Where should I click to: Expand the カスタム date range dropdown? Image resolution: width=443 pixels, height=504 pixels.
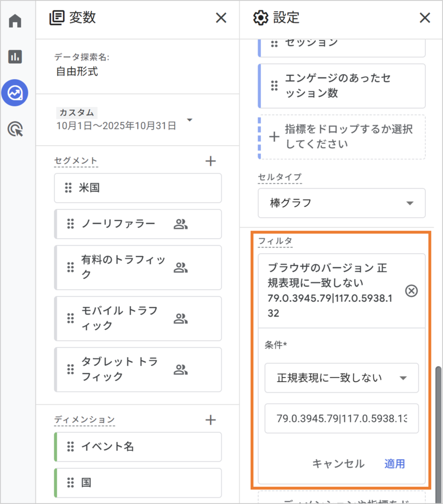[190, 120]
